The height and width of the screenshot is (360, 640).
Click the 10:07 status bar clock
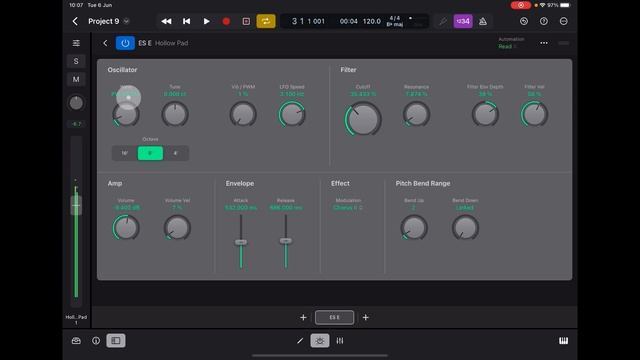coord(76,5)
